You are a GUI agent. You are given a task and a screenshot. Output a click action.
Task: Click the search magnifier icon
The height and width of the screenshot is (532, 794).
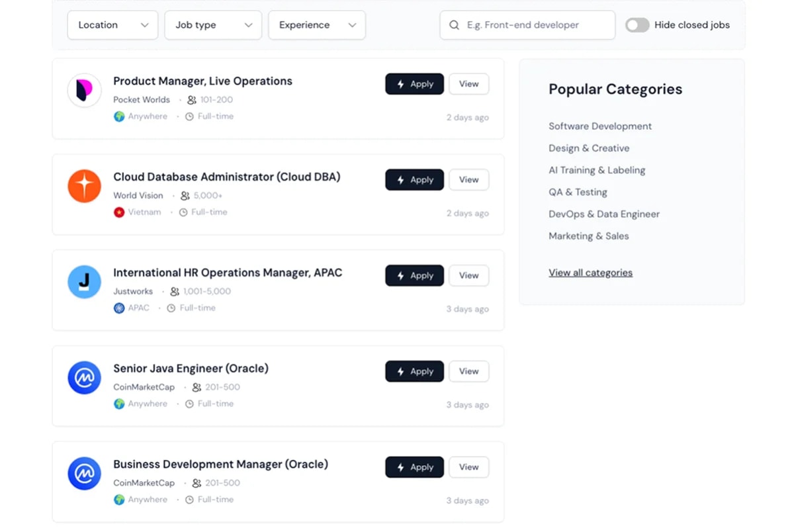click(x=454, y=25)
